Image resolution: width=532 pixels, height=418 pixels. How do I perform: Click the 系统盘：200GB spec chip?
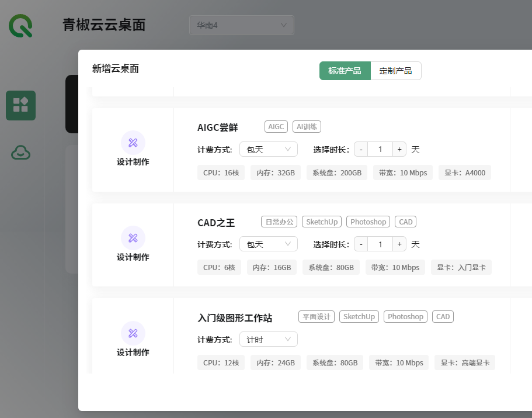coord(337,173)
